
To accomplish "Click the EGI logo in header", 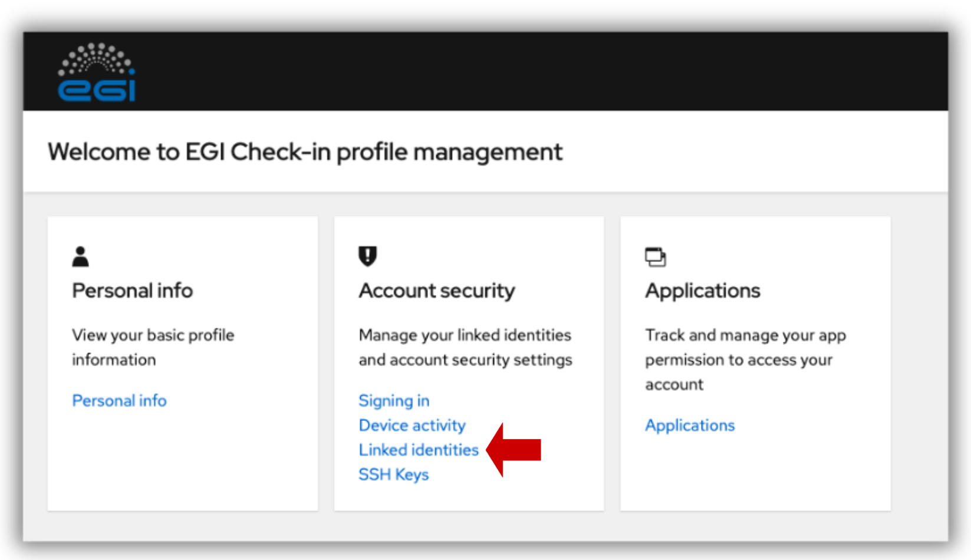I will [97, 72].
